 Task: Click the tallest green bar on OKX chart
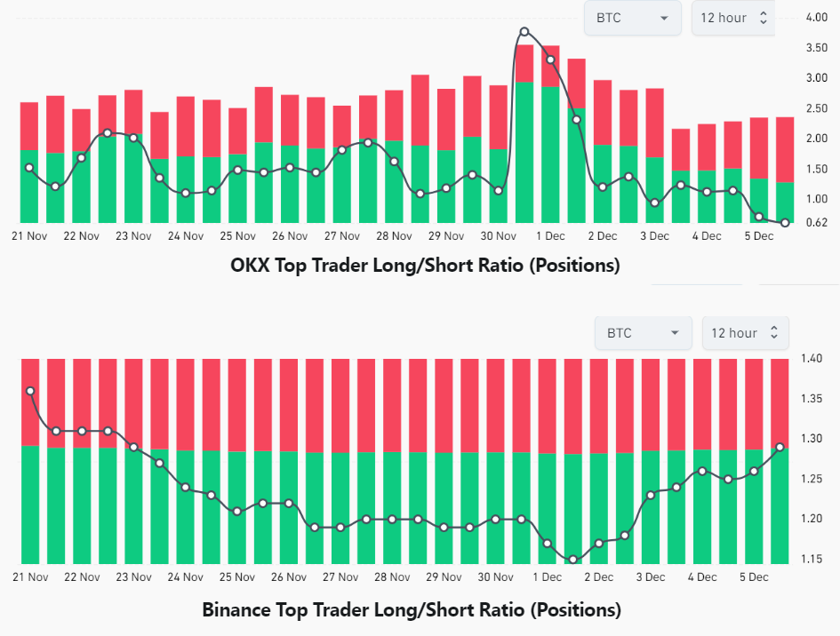524,153
